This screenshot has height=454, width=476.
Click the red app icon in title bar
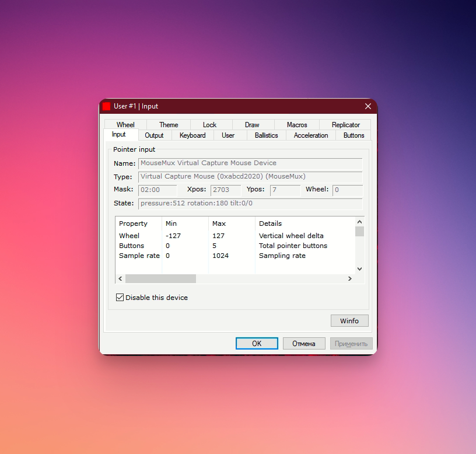point(106,106)
